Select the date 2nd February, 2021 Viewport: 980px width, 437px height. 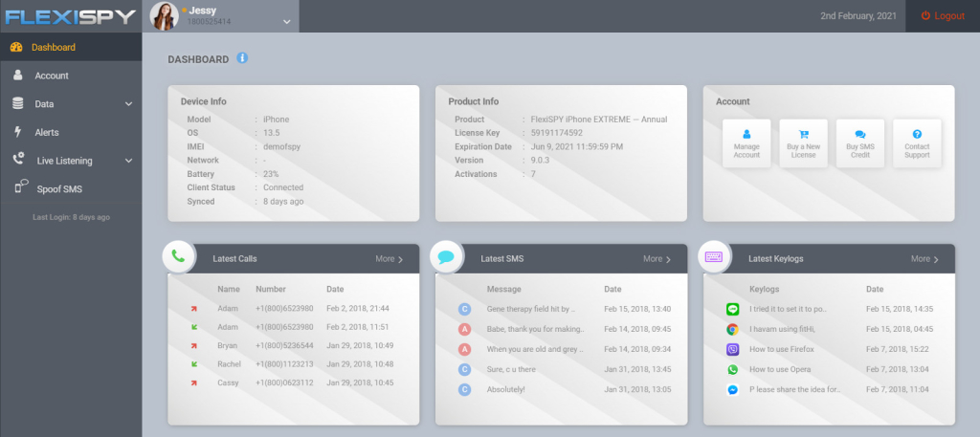(x=858, y=16)
